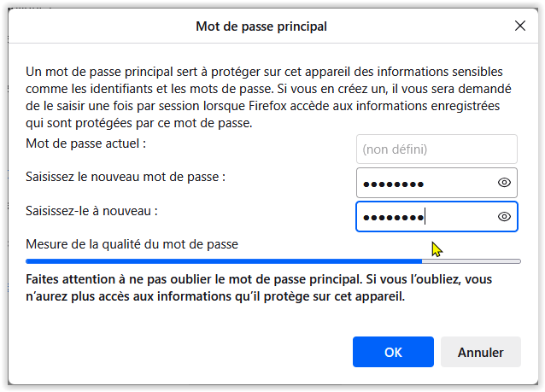Click the dialog title Mot de passe principal

pyautogui.click(x=261, y=26)
